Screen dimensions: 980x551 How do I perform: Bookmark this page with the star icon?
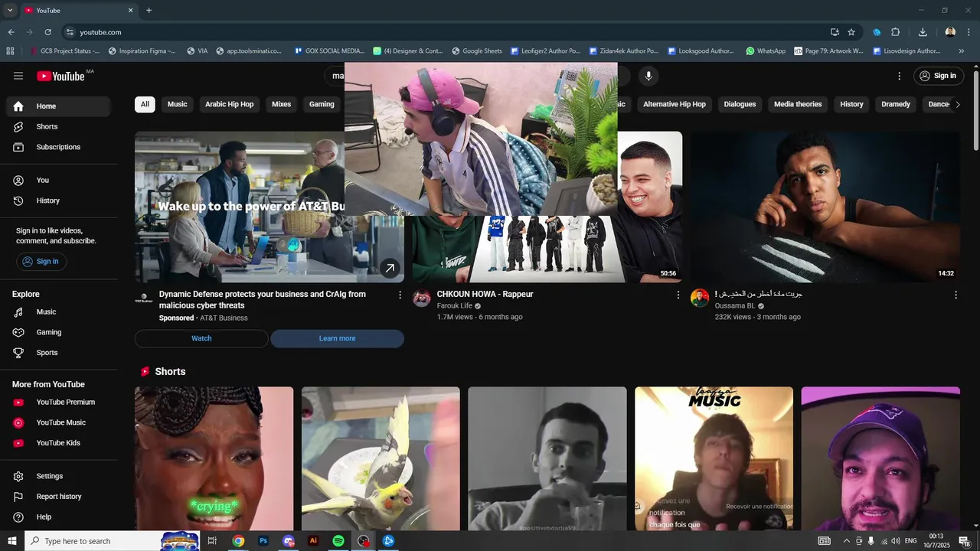coord(851,32)
